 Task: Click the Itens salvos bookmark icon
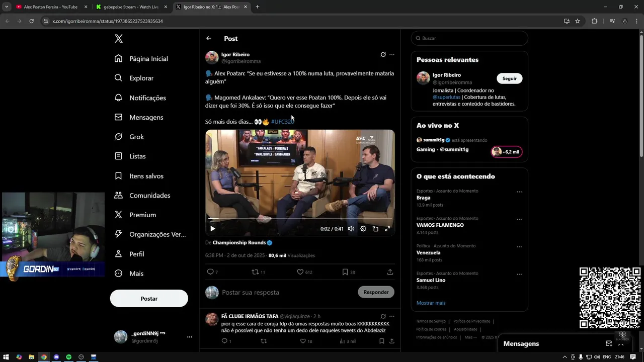(x=118, y=176)
